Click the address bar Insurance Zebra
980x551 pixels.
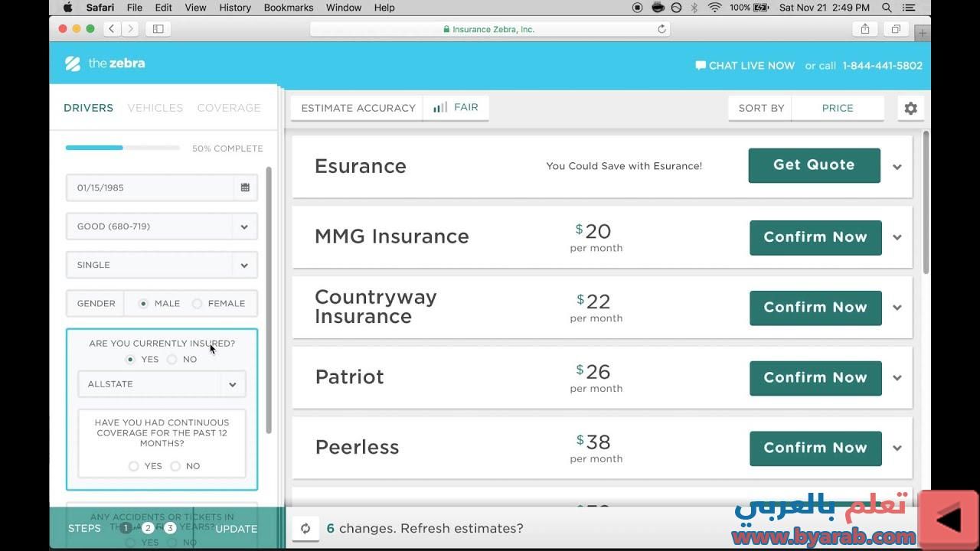coord(490,29)
